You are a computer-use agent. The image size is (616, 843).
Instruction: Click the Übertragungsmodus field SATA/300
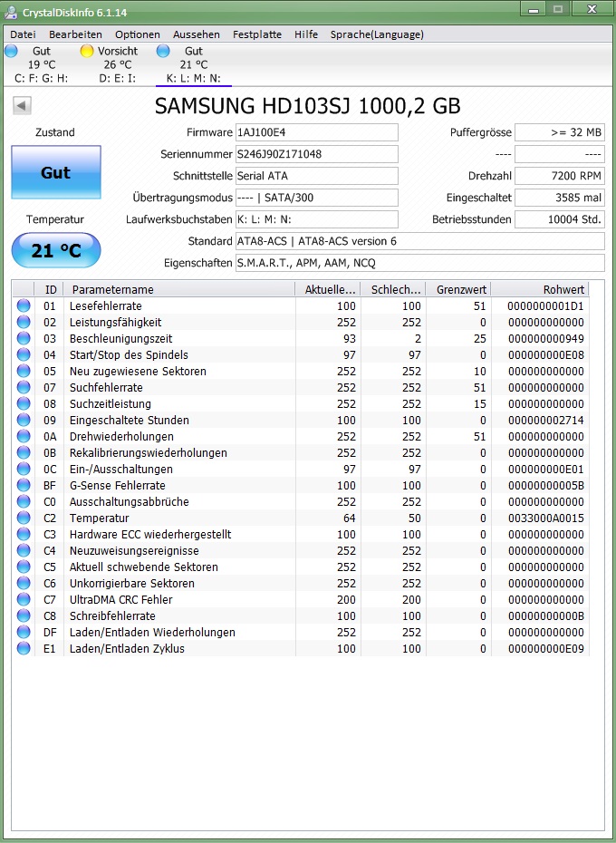[x=316, y=198]
